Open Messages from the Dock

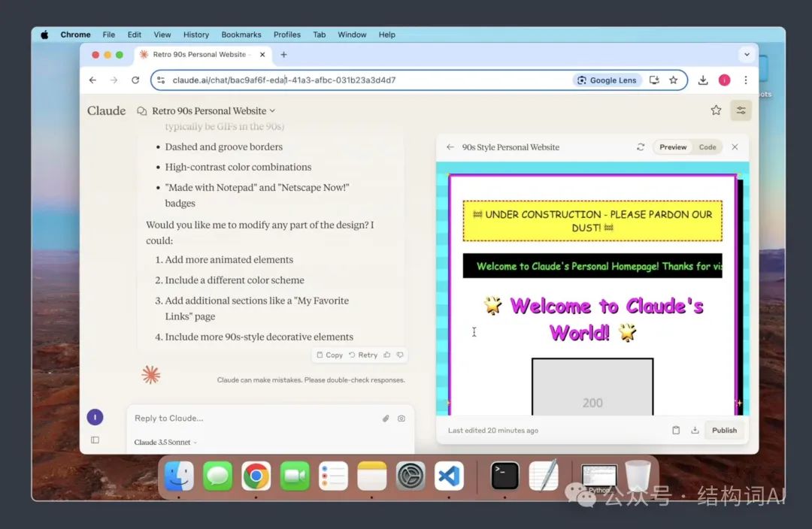217,476
